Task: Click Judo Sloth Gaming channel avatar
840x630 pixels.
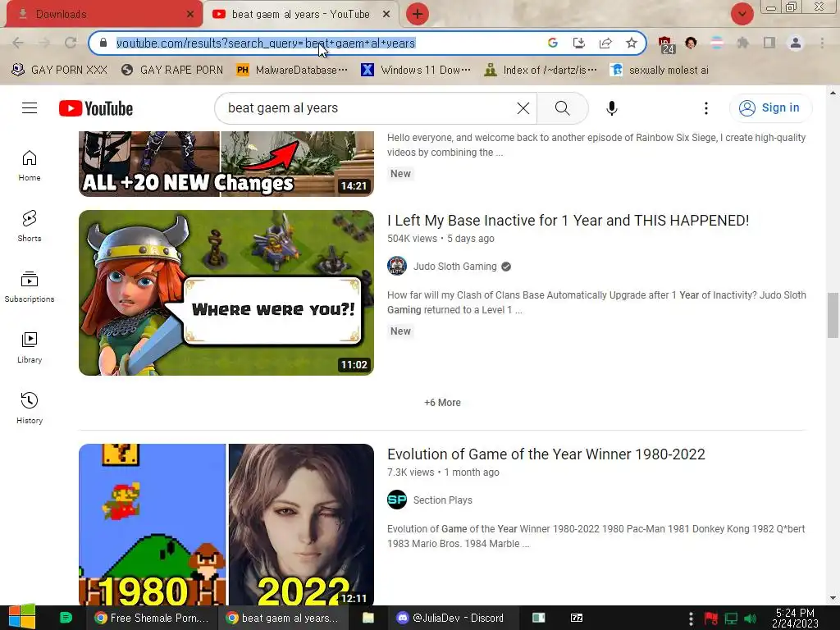Action: tap(397, 266)
